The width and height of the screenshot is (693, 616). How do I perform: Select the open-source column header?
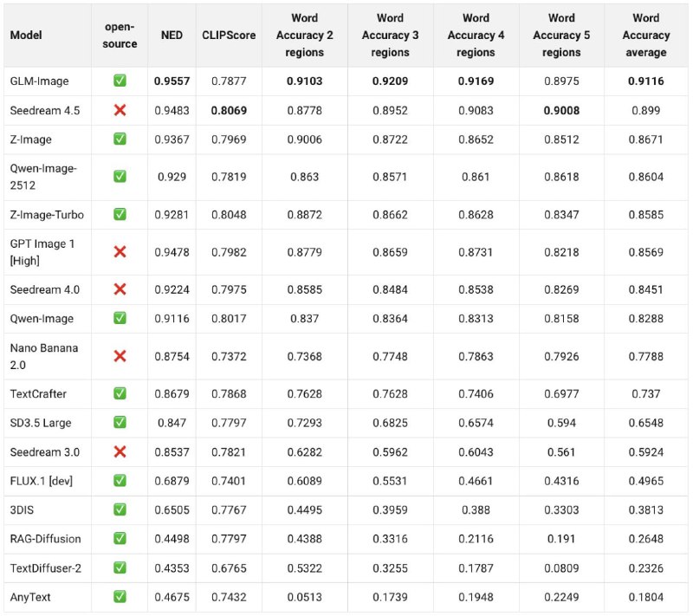pyautogui.click(x=120, y=36)
